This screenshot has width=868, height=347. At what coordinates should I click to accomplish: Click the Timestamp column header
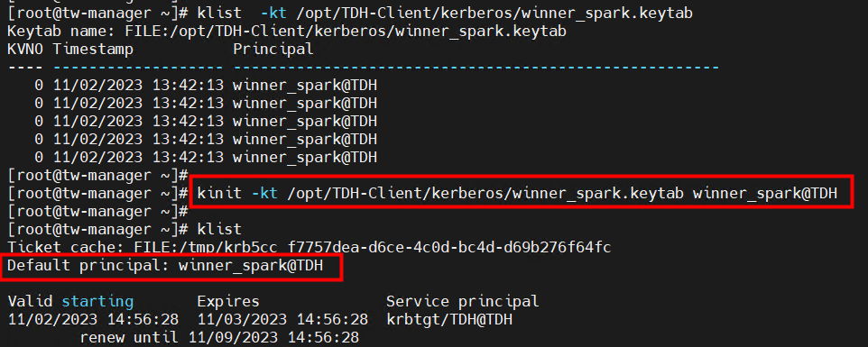click(x=93, y=50)
